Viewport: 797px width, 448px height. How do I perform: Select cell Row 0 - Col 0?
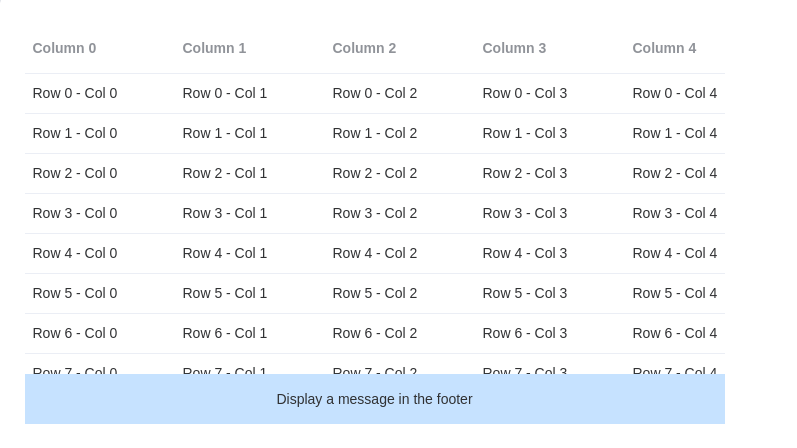[75, 93]
